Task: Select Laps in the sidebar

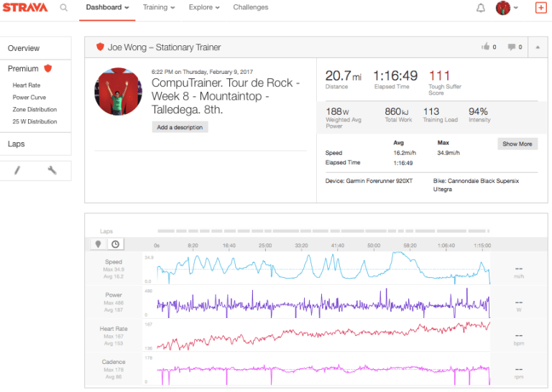Action: tap(17, 144)
